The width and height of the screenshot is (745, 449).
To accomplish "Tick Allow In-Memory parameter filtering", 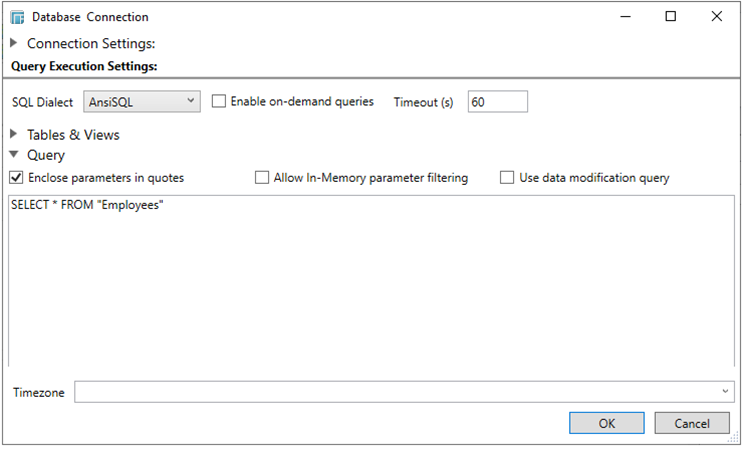I will coord(263,178).
